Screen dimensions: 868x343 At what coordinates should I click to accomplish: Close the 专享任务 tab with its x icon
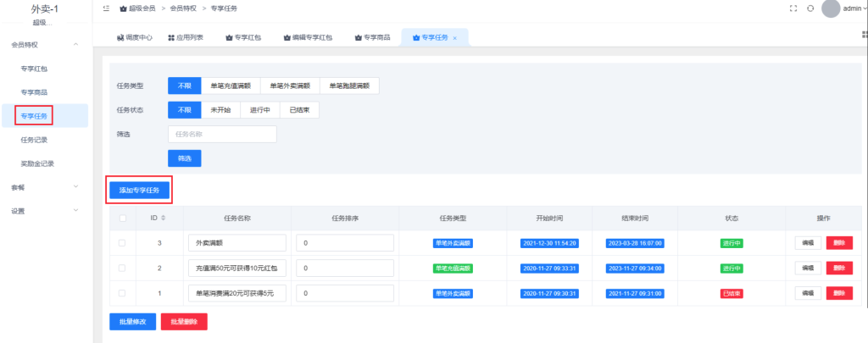(455, 38)
